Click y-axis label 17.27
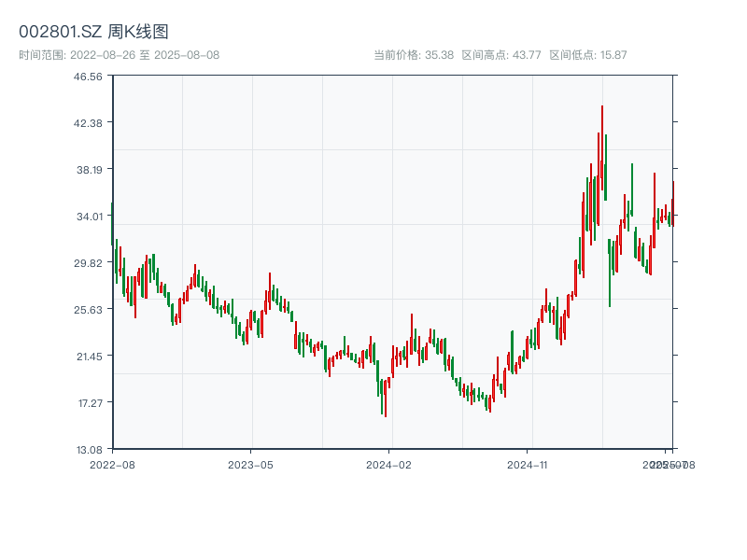Screen dimensions: 747x560 click(90, 403)
